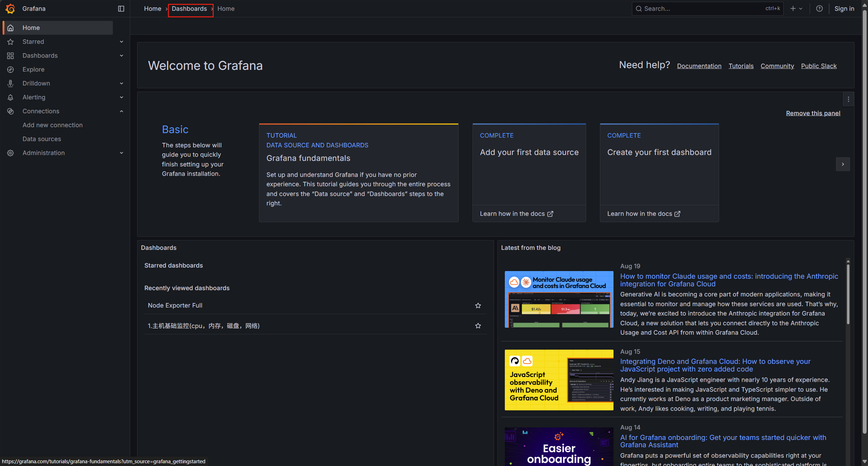
Task: Click external link icon under first dashboard
Action: 677,214
